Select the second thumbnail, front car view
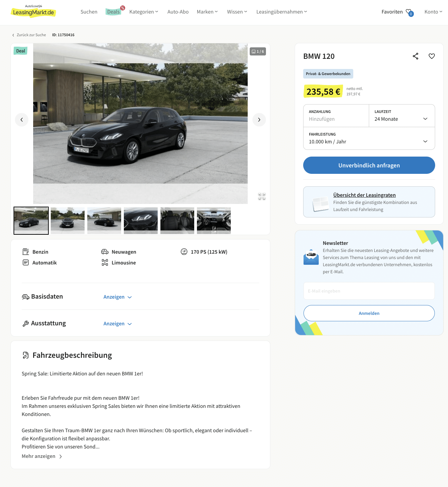The image size is (448, 487). [x=68, y=221]
